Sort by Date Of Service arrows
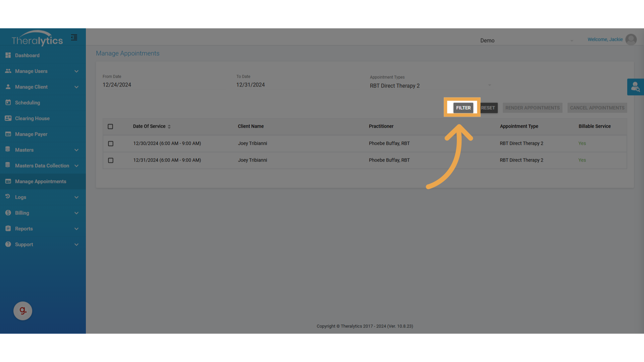The image size is (644, 362). tap(169, 127)
